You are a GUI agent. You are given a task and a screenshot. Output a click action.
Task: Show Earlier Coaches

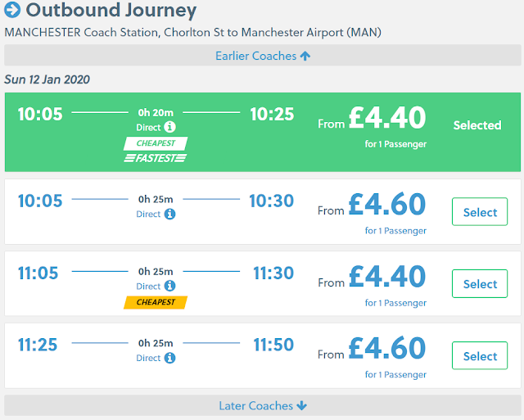coord(263,56)
